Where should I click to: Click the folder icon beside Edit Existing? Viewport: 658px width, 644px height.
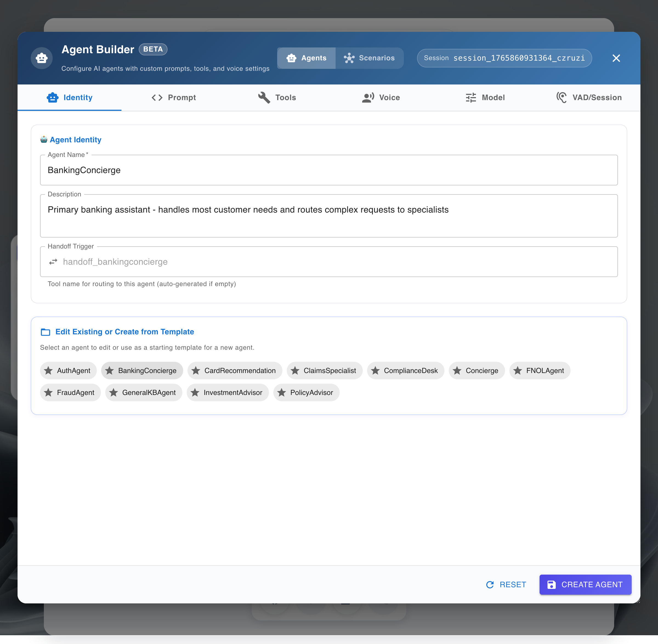45,332
